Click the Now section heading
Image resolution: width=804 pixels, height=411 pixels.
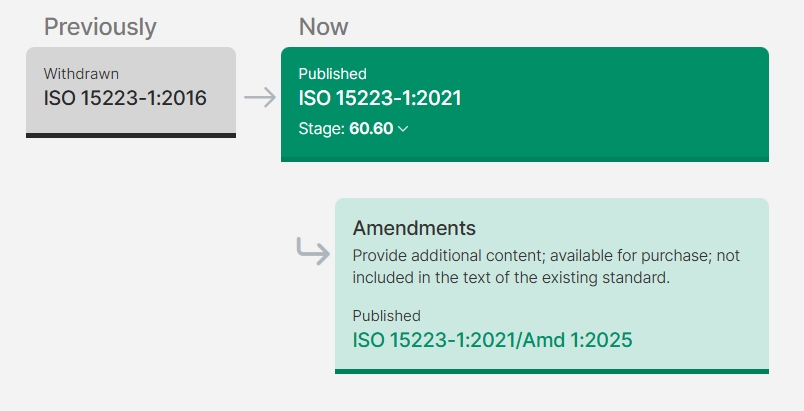tap(323, 27)
